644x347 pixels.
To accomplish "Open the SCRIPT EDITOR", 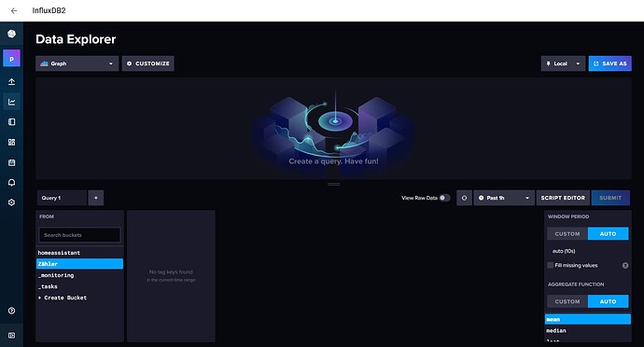I will (563, 198).
